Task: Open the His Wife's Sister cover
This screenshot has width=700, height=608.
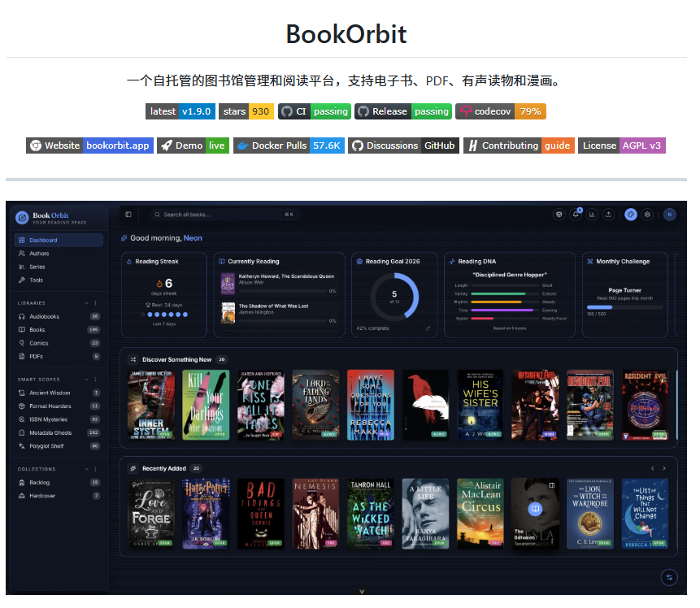Action: coord(480,405)
